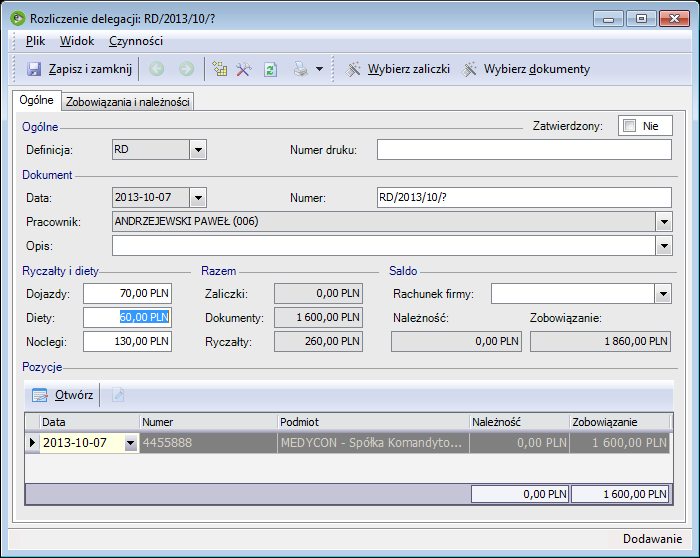Click the Należność 0,00 PLN saldo field

click(x=456, y=341)
